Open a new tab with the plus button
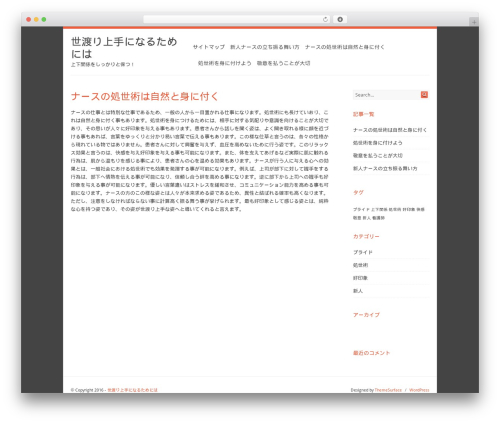Image resolution: width=500 pixels, height=423 pixels. 474,22
